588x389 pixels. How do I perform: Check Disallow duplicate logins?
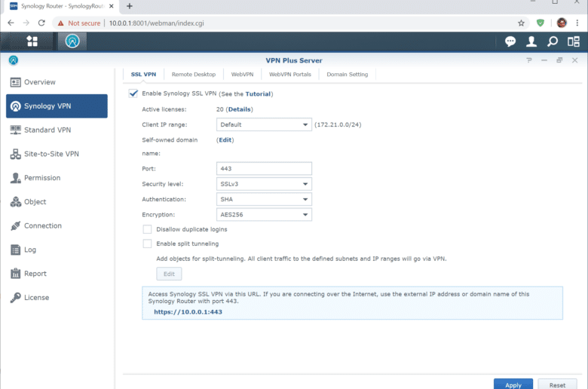(147, 229)
